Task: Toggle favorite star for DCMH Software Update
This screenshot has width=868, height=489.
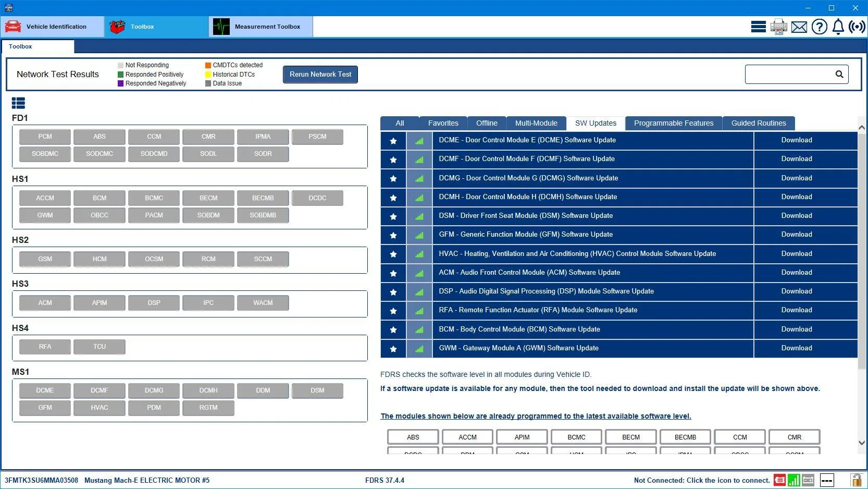Action: coord(393,198)
